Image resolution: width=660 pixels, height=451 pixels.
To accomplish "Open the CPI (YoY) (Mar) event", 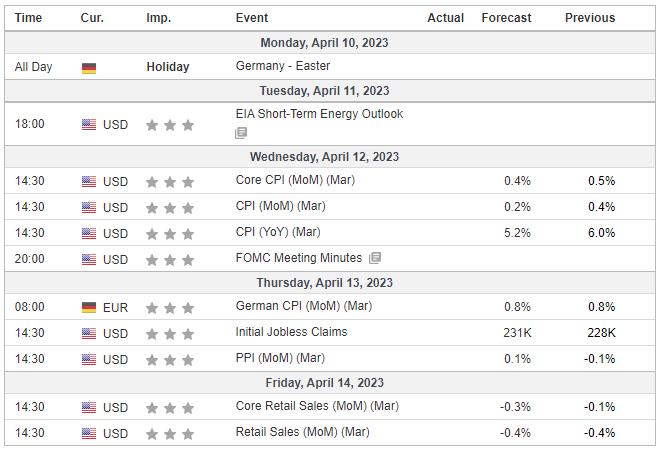I will pos(278,232).
